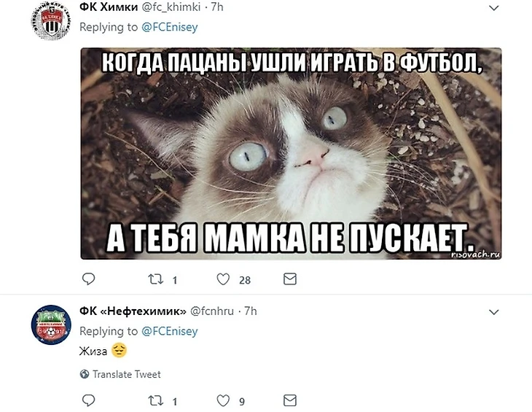Open @FCEnisey mention in the Химки reply
This screenshot has height=412, width=532.
tap(169, 27)
